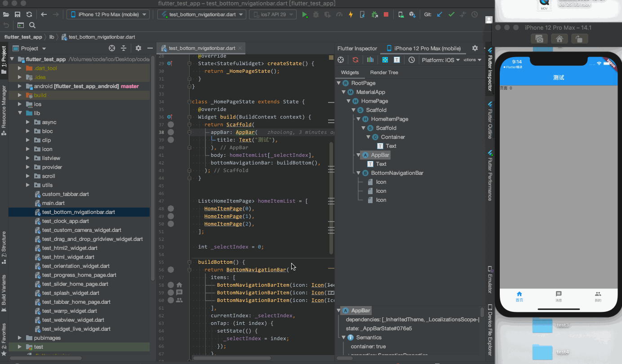Viewport: 622px width, 364px height.
Task: Click the Save All disk icon
Action: (x=18, y=14)
